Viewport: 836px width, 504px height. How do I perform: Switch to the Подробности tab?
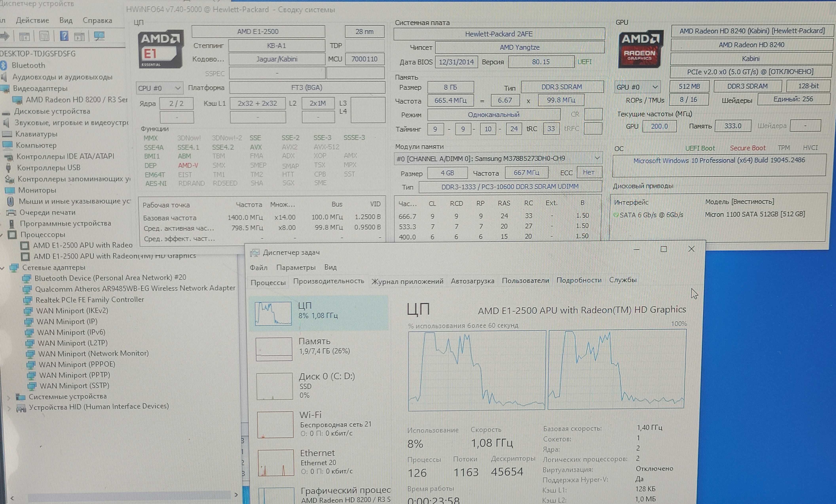pos(579,280)
